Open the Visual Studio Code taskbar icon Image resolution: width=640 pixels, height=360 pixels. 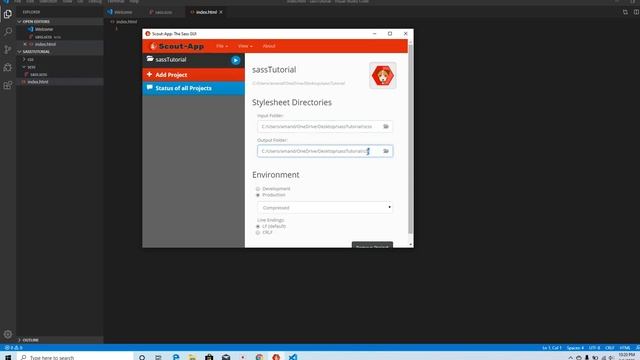(x=293, y=357)
